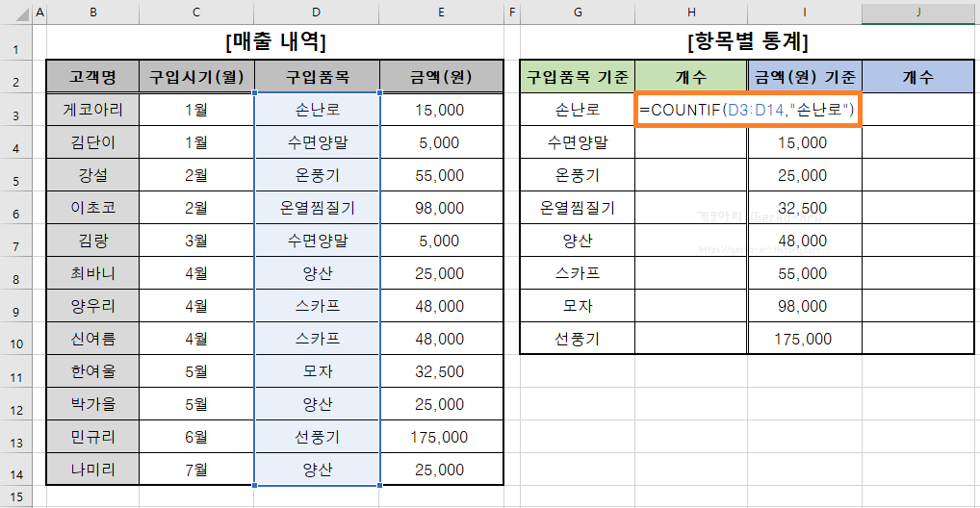Select amount 175,000 in 민규리's row
Image resolution: width=980 pixels, height=508 pixels.
pos(441,437)
